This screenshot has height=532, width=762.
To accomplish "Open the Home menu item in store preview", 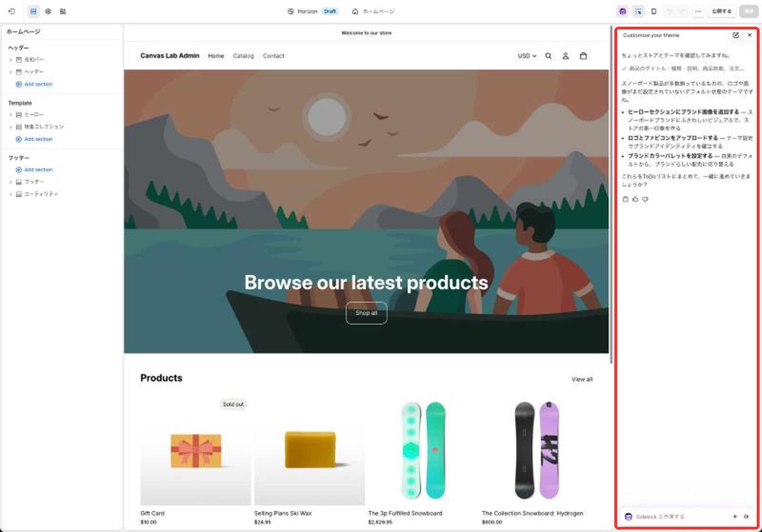I will pos(216,56).
